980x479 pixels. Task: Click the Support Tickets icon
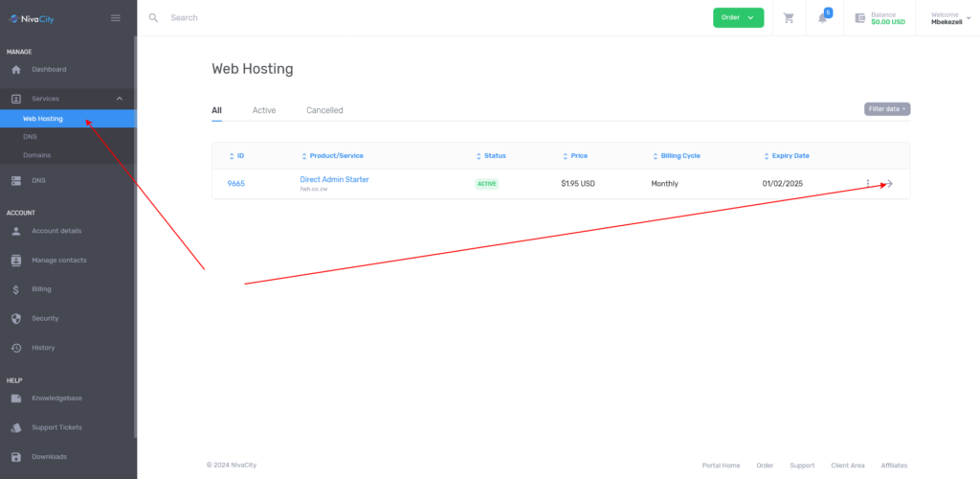point(16,427)
